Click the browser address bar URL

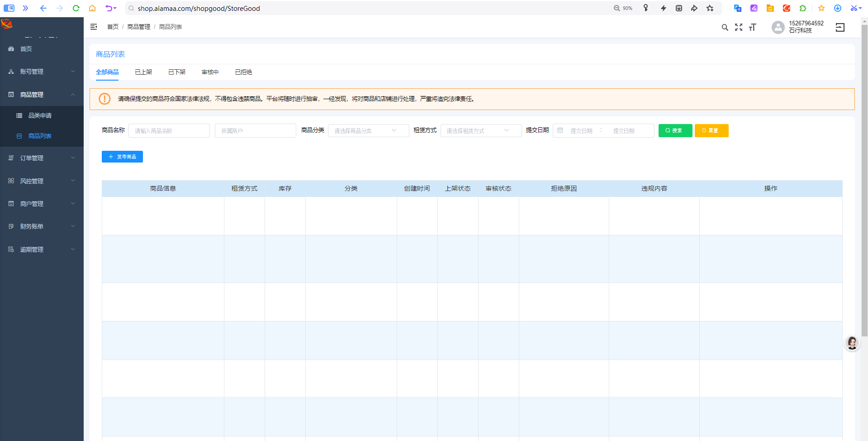tap(199, 9)
